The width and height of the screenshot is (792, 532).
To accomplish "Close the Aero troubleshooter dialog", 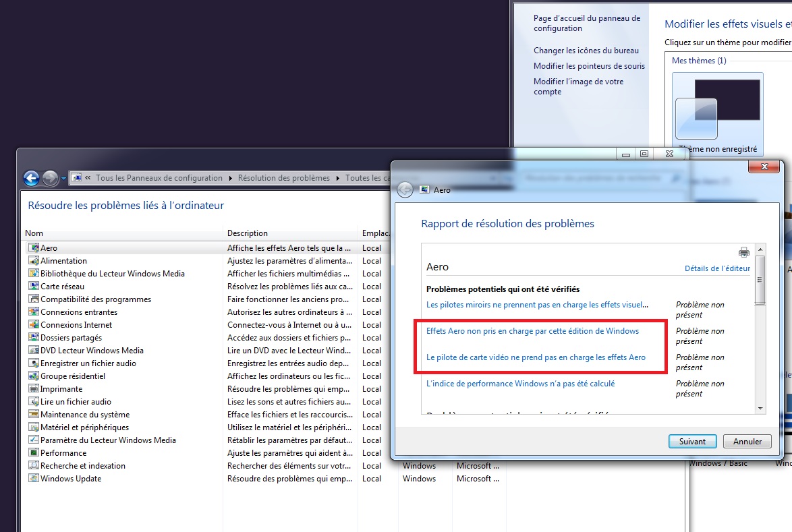I will click(764, 167).
